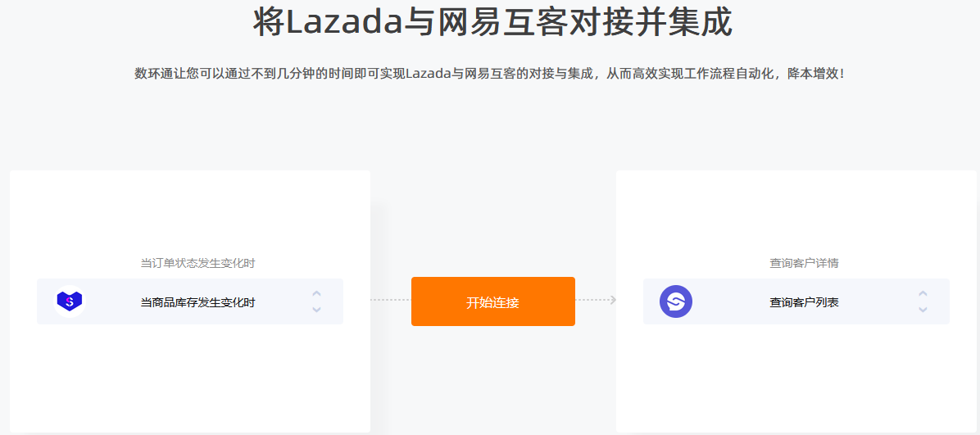Click the arrowhead pointing to right card
The image size is (980, 435).
click(612, 300)
